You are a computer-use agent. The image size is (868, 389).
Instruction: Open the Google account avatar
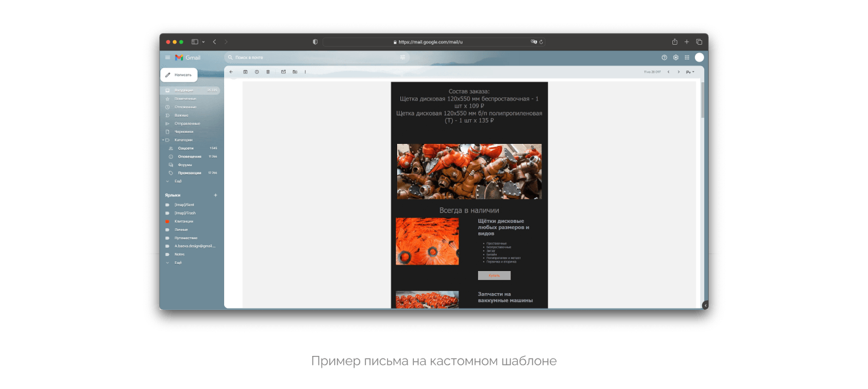point(699,58)
